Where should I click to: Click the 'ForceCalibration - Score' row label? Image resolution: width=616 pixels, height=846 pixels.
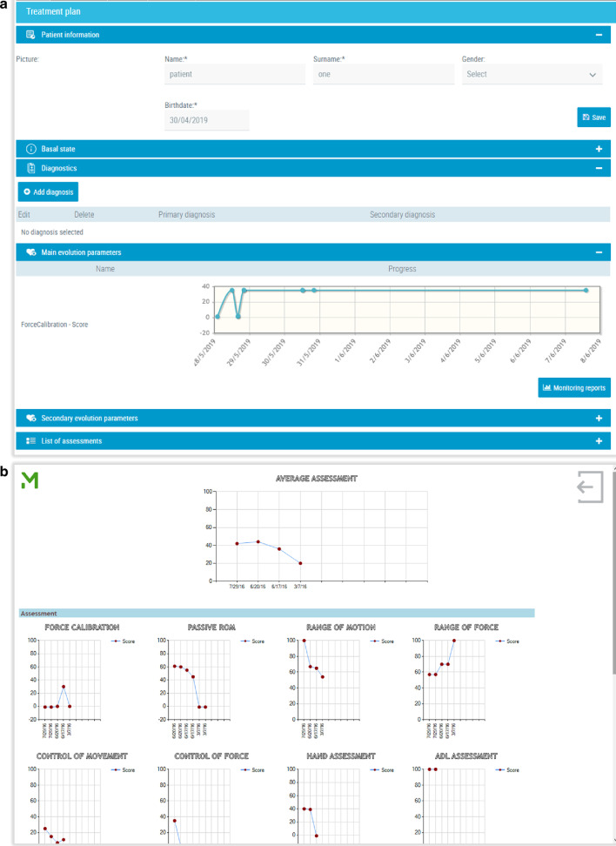54,325
